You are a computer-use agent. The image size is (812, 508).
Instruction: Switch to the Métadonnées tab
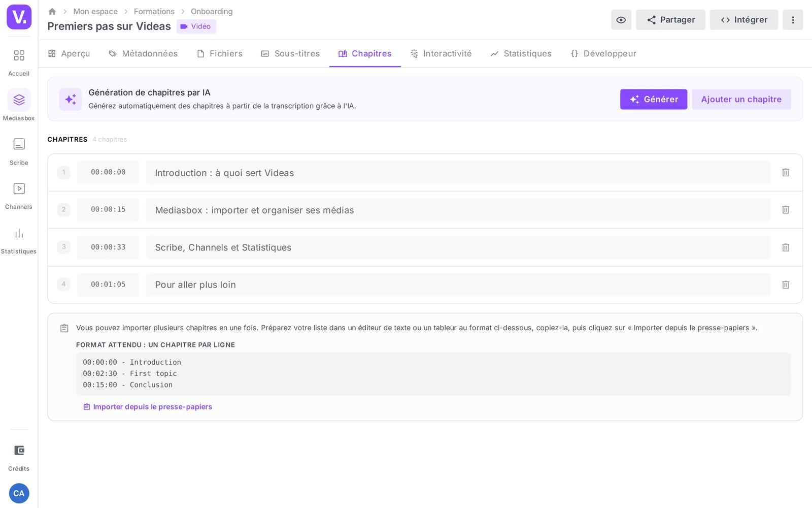pyautogui.click(x=143, y=53)
